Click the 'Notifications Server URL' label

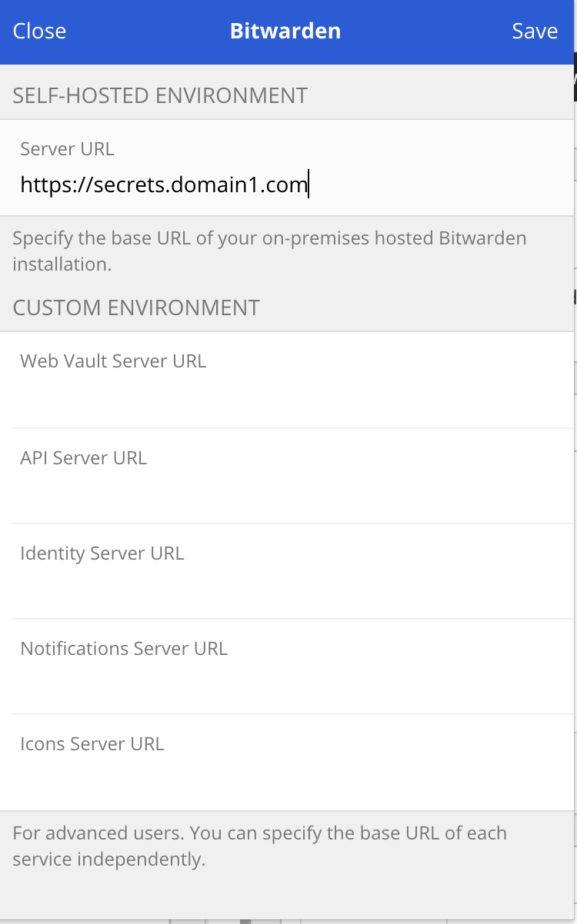(x=124, y=649)
